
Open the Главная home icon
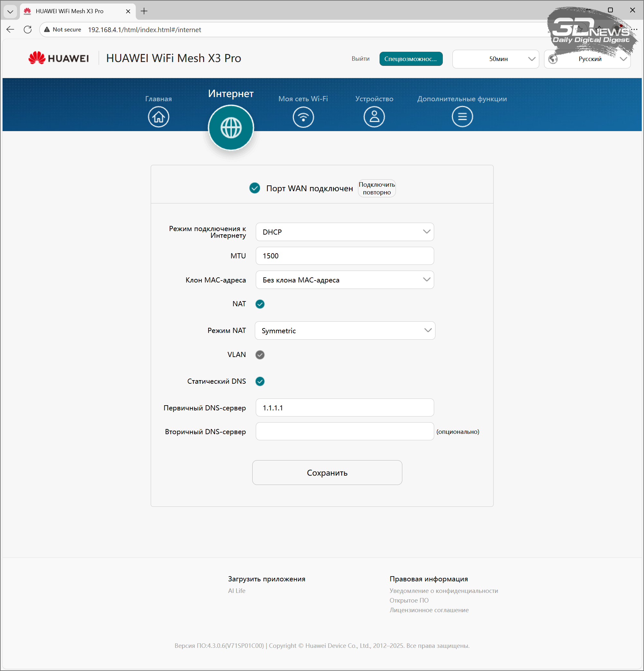coord(158,117)
